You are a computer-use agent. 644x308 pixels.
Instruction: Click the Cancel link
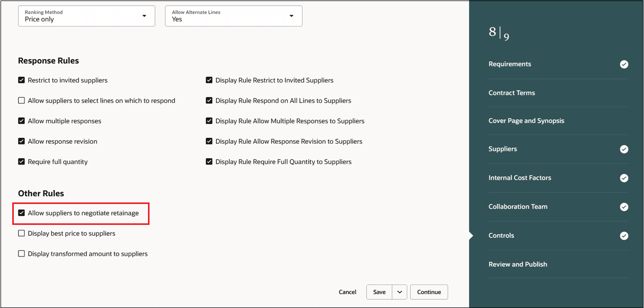[x=348, y=292]
